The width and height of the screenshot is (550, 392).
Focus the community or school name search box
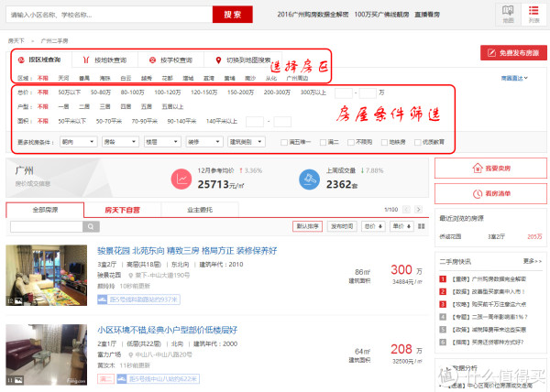(109, 15)
